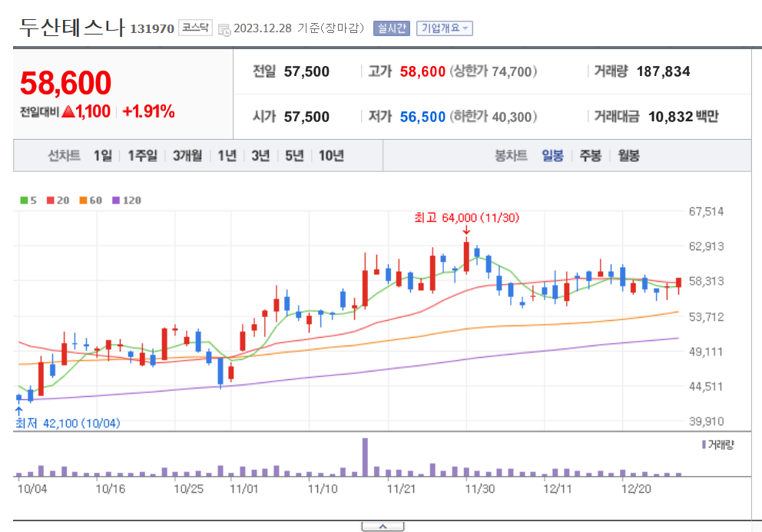This screenshot has width=762, height=532.
Task: Click the 상한가 74,700 text
Action: 493,71
